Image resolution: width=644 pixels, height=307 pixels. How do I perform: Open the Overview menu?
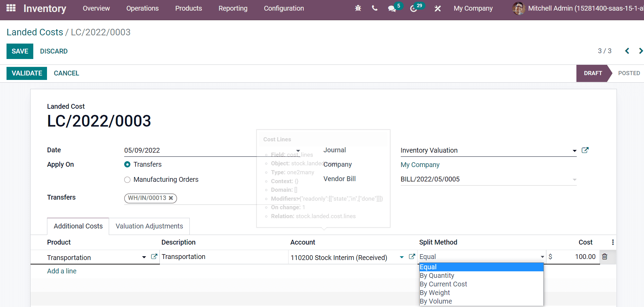coord(96,8)
